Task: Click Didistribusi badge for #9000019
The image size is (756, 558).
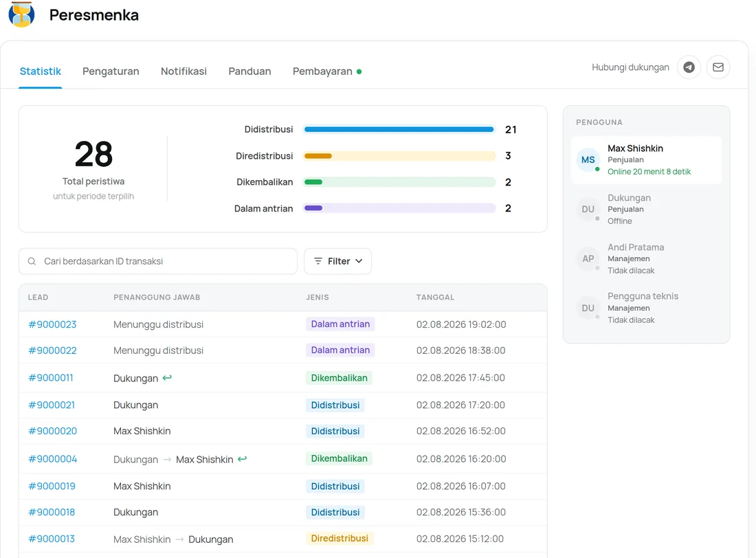Action: pyautogui.click(x=335, y=486)
